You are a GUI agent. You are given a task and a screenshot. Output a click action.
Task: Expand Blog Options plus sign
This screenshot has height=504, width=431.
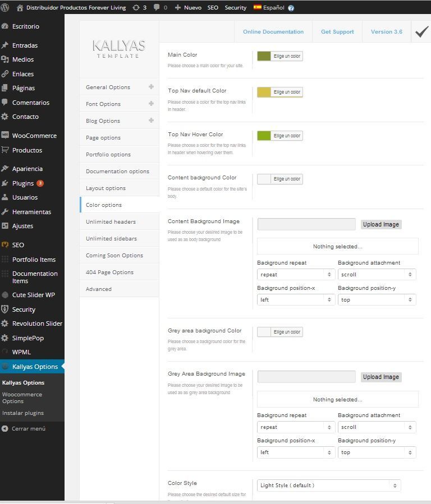(151, 120)
